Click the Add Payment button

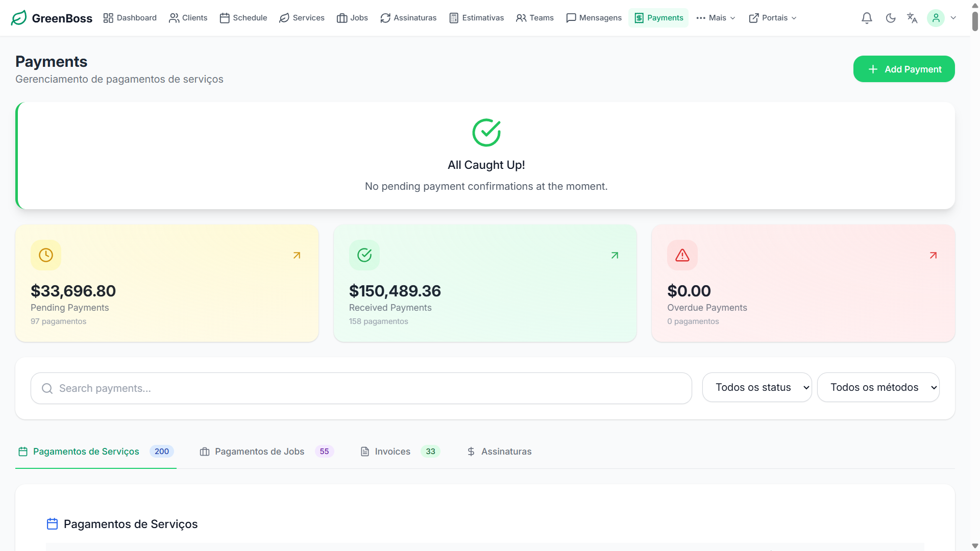(x=903, y=69)
